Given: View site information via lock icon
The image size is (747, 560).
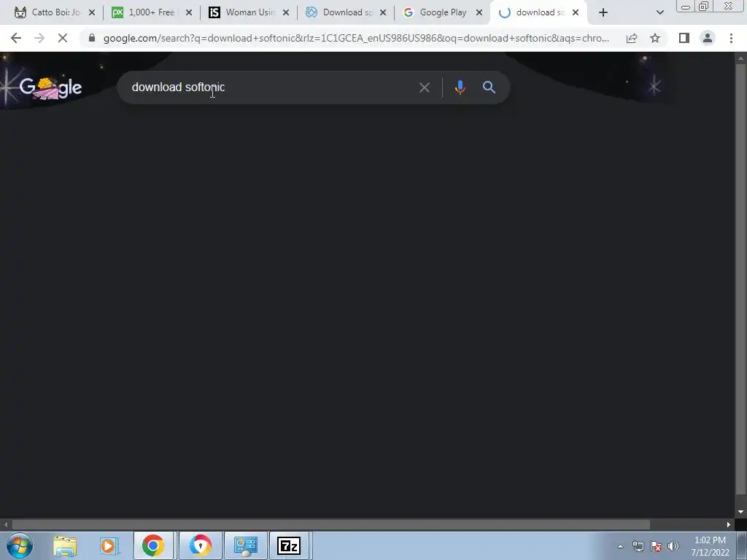Looking at the screenshot, I should point(92,38).
